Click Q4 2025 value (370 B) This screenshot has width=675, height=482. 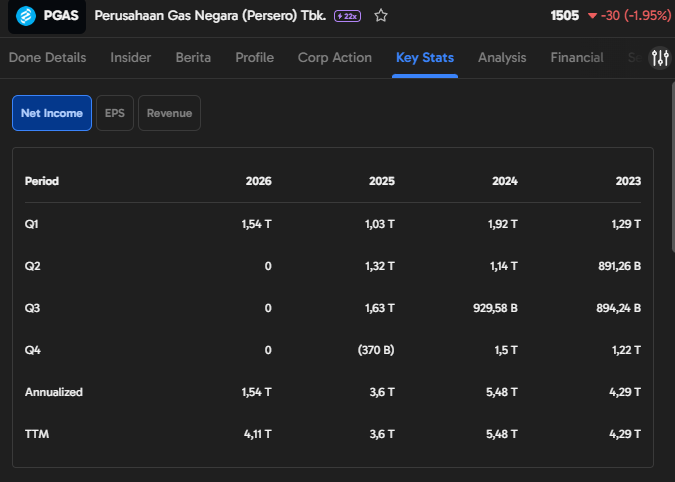[376, 350]
